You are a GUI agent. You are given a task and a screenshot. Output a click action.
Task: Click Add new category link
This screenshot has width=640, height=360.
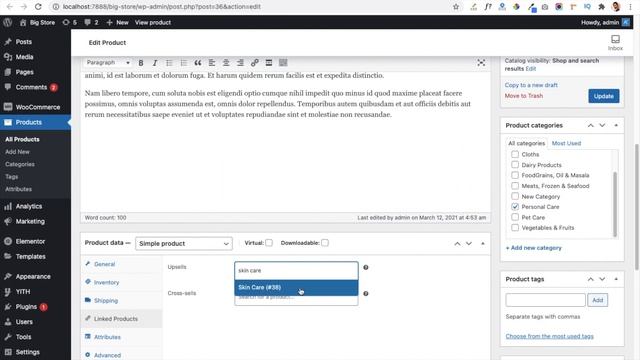pyautogui.click(x=533, y=248)
